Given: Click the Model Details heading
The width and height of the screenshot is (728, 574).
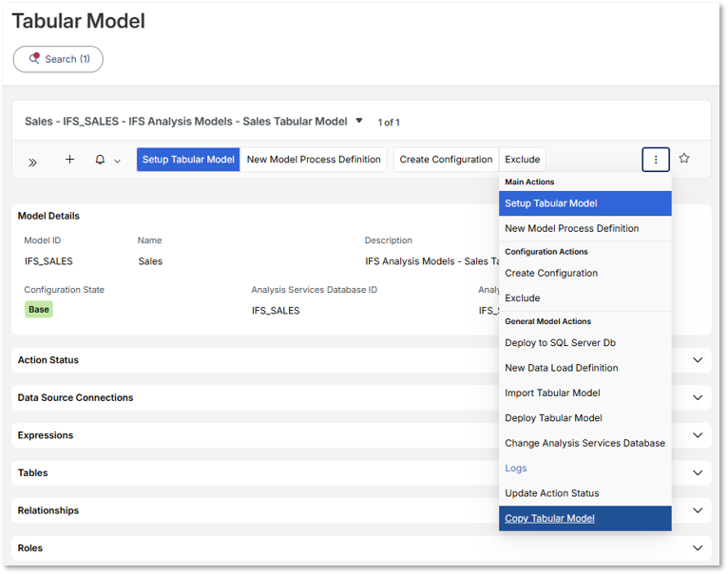Looking at the screenshot, I should pyautogui.click(x=48, y=216).
